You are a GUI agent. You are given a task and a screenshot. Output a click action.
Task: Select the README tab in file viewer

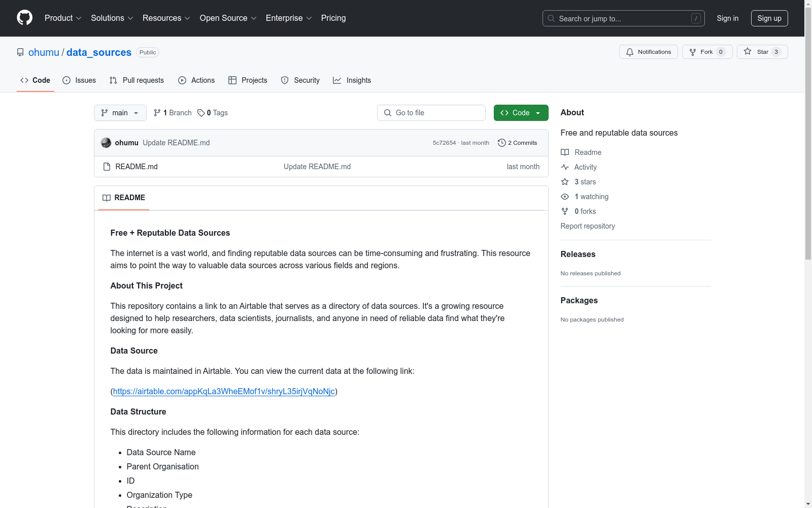click(x=124, y=198)
